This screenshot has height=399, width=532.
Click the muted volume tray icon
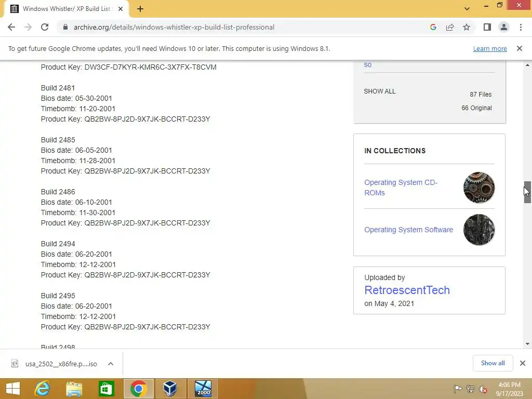[x=483, y=389]
